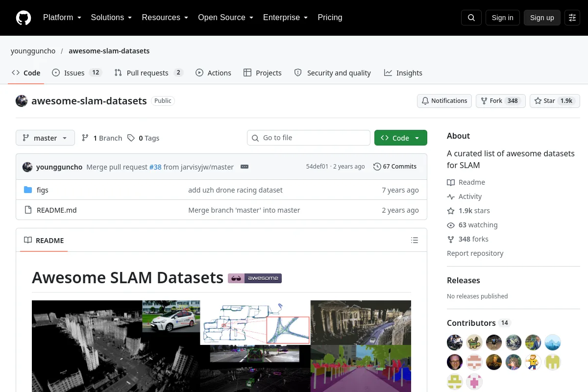Open the README.md file name
Image resolution: width=588 pixels, height=392 pixels.
click(x=57, y=210)
